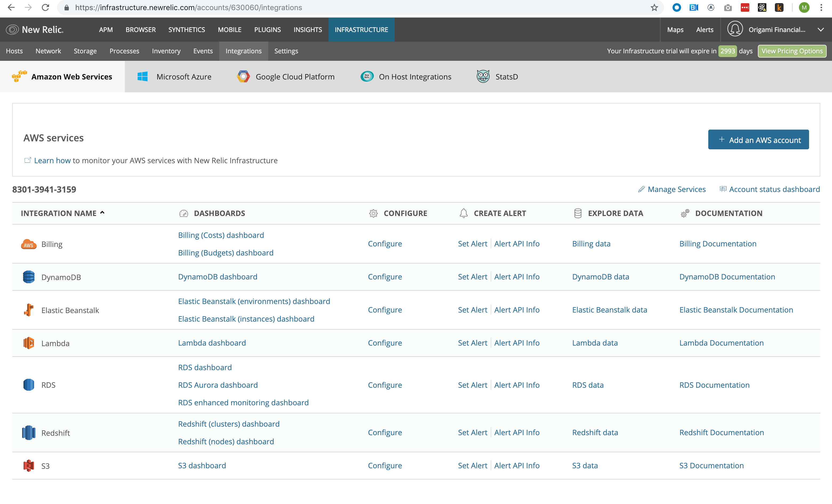
Task: Click View Pricing Options button
Action: click(792, 51)
